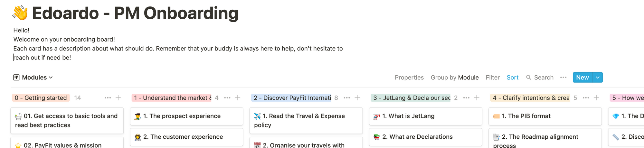This screenshot has height=148, width=644.
Task: Open the Filter menu
Action: (493, 78)
